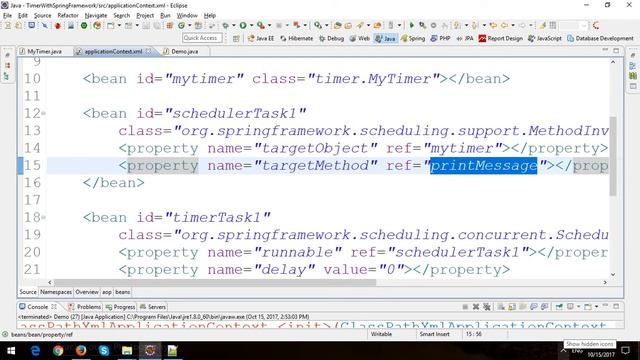Open Google Chrome from the taskbar
640x360 pixels.
click(58, 351)
